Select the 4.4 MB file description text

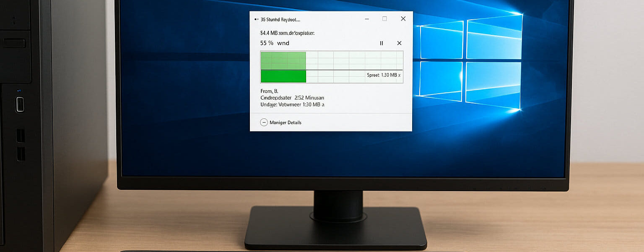click(x=288, y=32)
